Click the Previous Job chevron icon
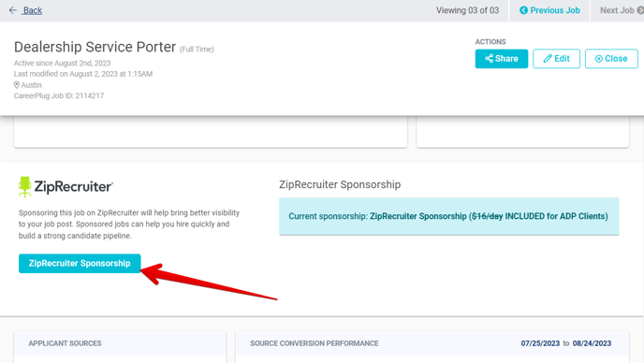Viewport: 644px width, 363px height. coord(523,10)
